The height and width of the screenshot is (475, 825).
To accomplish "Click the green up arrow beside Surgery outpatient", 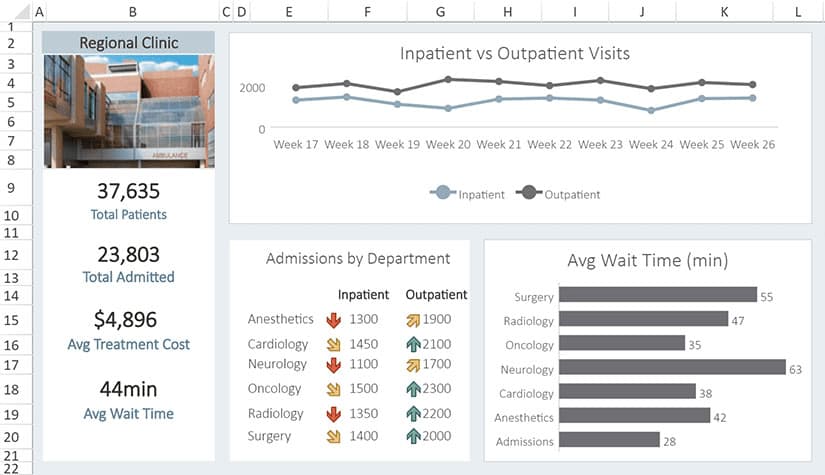I will click(413, 436).
